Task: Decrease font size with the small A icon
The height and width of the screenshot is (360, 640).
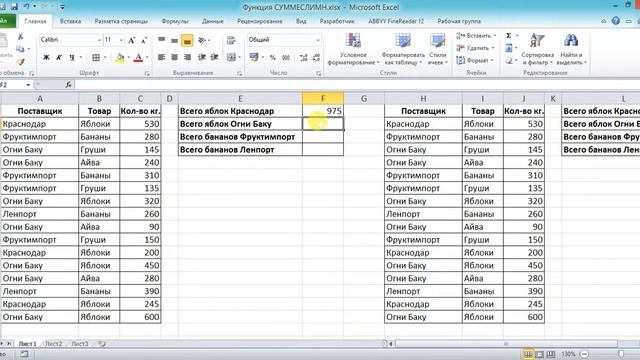Action: point(144,40)
